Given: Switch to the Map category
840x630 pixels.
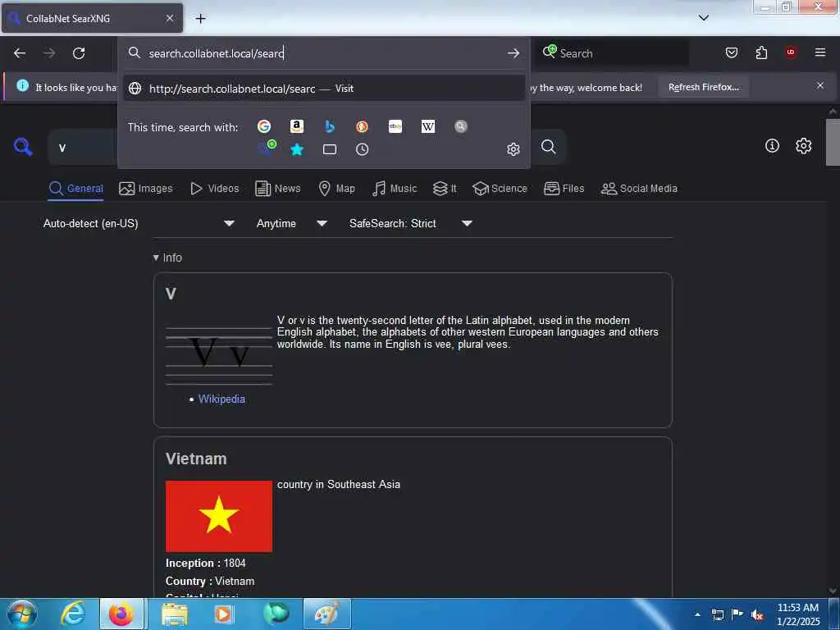Looking at the screenshot, I should point(336,189).
